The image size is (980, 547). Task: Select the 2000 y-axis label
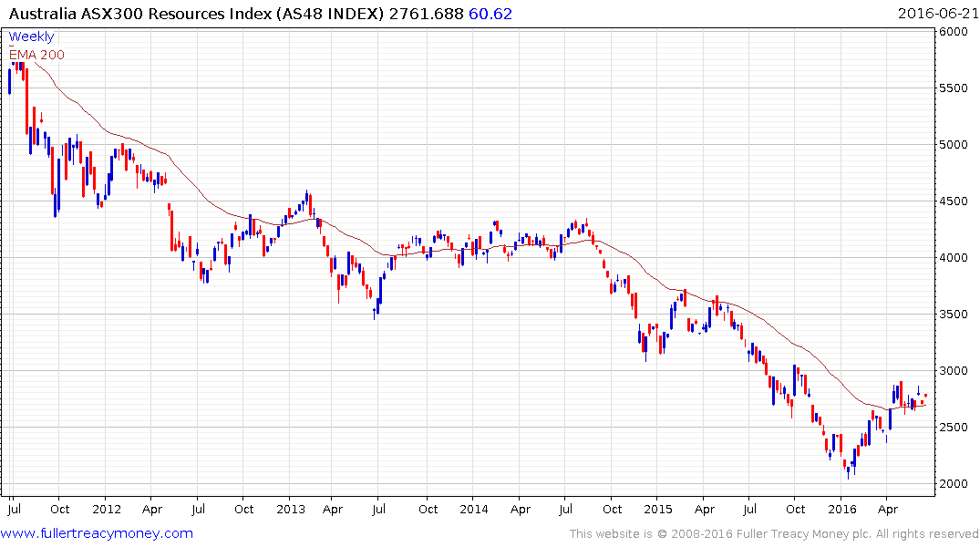point(954,484)
